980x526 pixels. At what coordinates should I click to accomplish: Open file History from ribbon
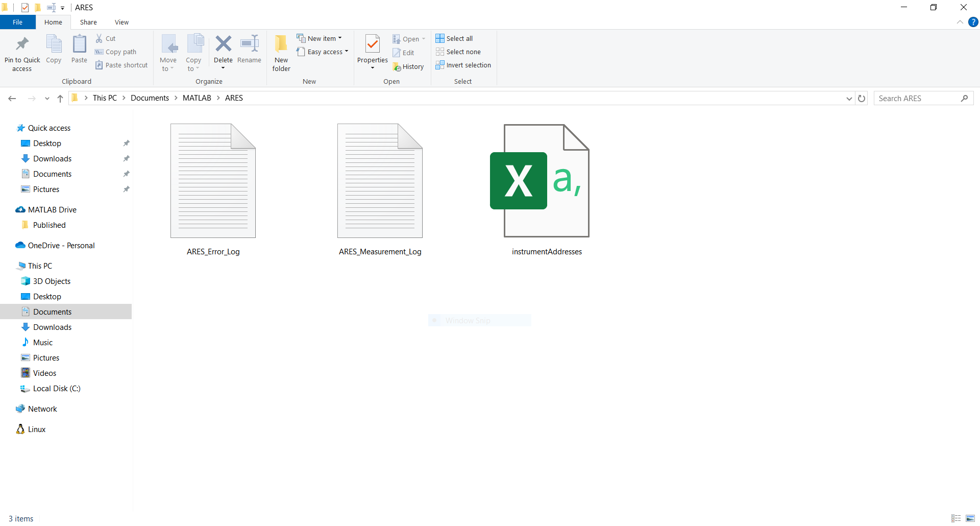pyautogui.click(x=408, y=66)
